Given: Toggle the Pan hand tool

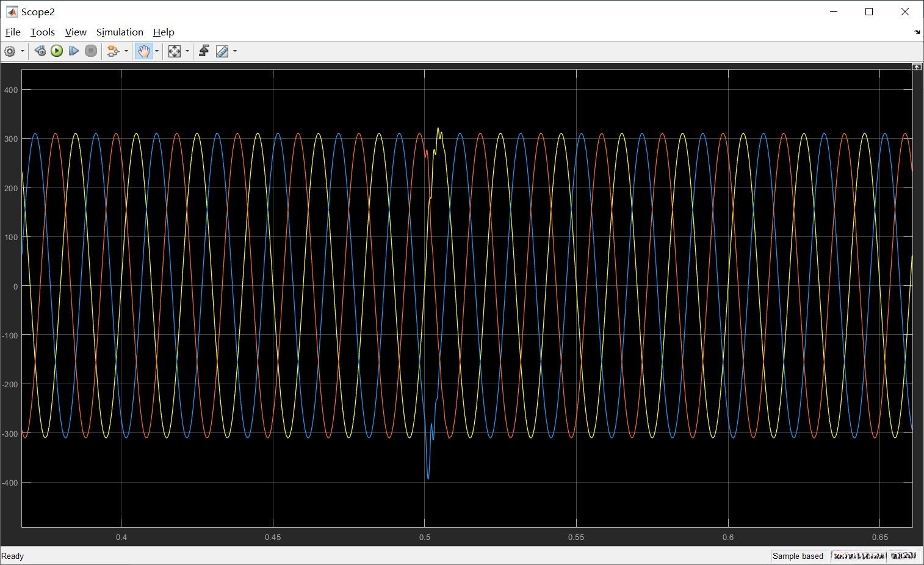Looking at the screenshot, I should point(143,51).
